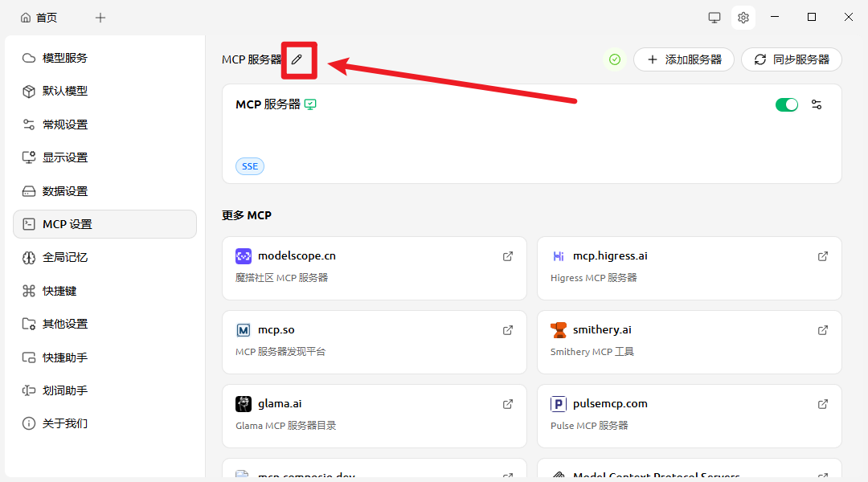This screenshot has height=482, width=868.
Task: Click modelscope.cn logo icon
Action: [244, 256]
